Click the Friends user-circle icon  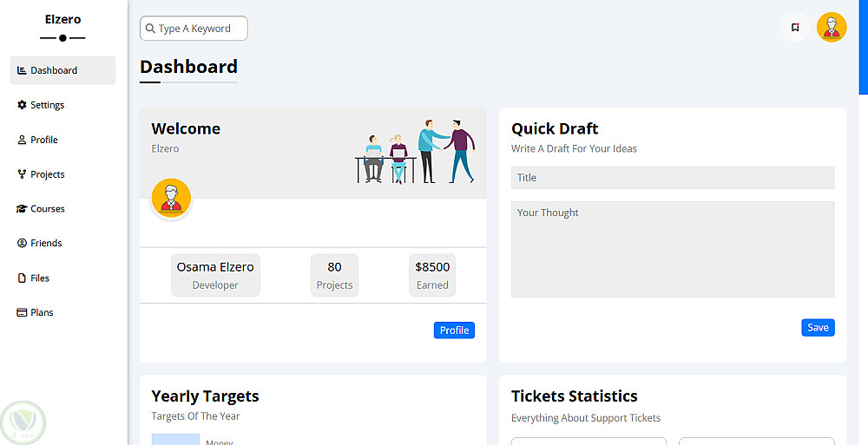tap(22, 244)
